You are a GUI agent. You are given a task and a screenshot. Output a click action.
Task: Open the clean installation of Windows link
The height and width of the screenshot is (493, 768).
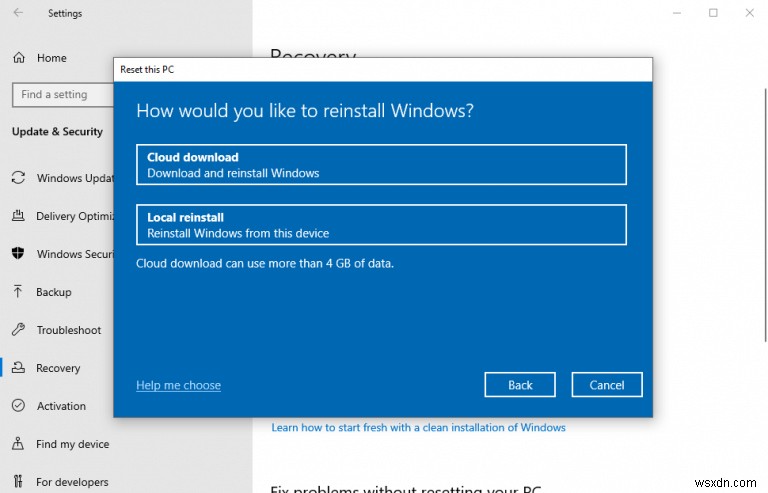click(418, 427)
